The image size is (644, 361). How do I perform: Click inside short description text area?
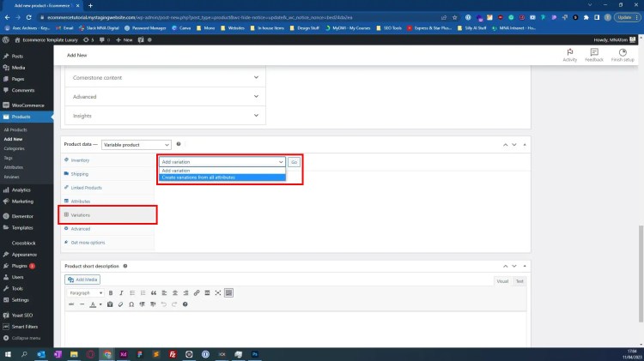point(295,329)
